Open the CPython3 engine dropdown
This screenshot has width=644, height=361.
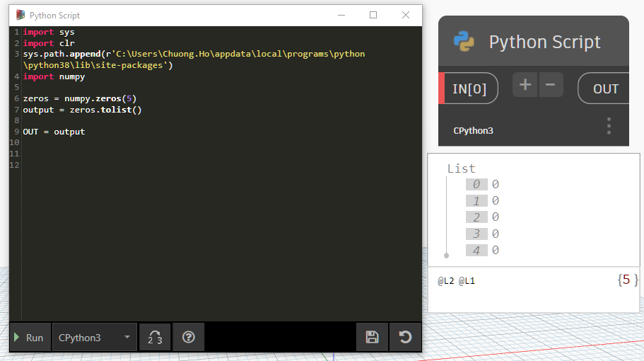(95, 338)
